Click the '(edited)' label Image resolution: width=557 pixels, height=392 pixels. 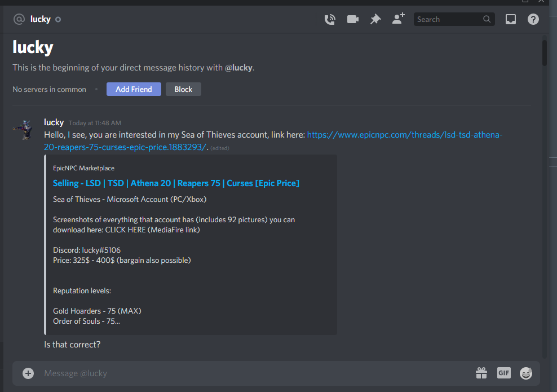pos(219,148)
